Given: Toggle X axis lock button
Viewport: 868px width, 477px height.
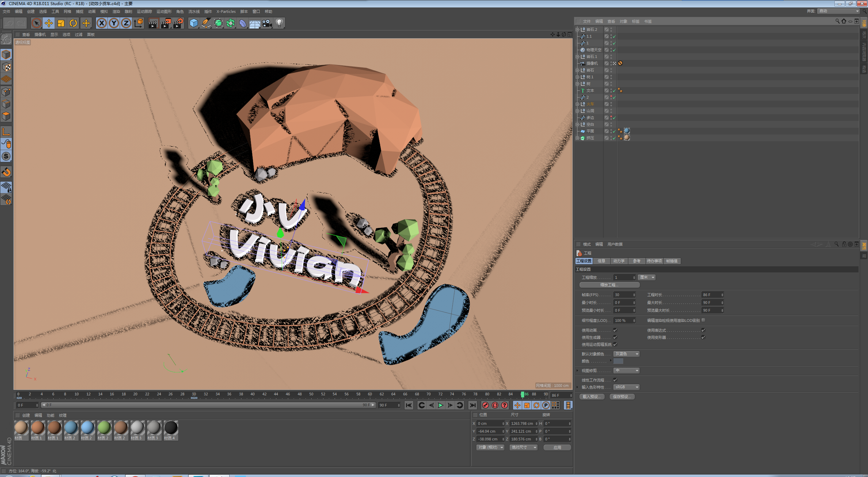Looking at the screenshot, I should tap(101, 23).
